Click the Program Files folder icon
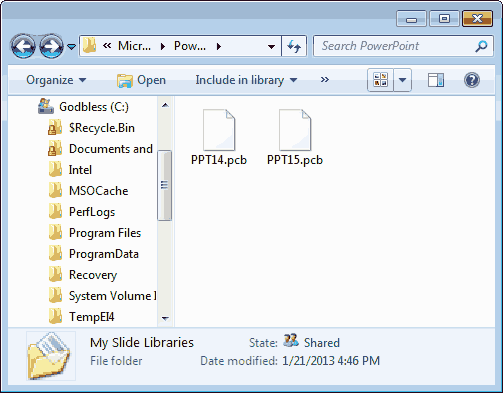The width and height of the screenshot is (503, 393). point(55,233)
